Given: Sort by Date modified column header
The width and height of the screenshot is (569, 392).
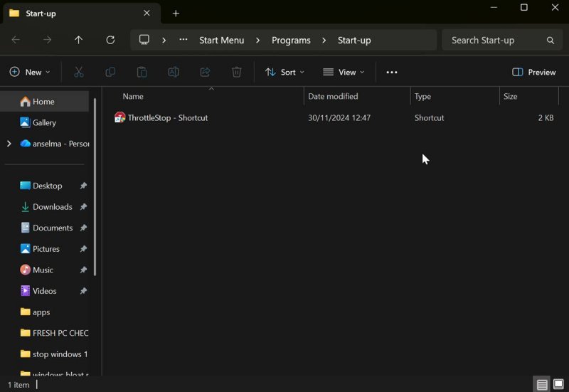Looking at the screenshot, I should coord(333,97).
